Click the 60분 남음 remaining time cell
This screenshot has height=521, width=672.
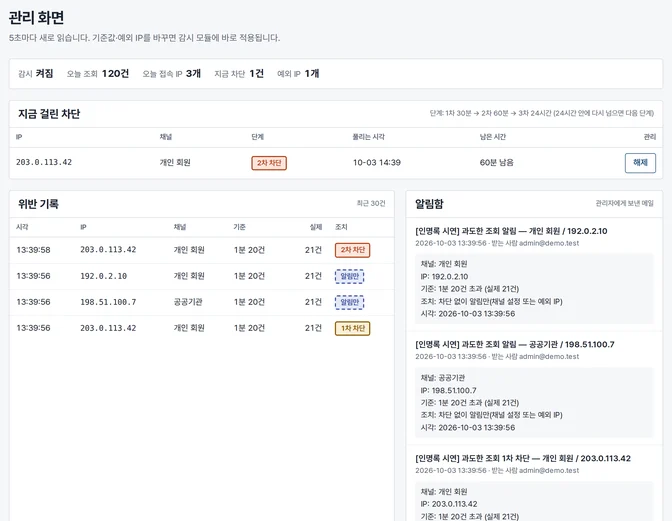point(496,162)
